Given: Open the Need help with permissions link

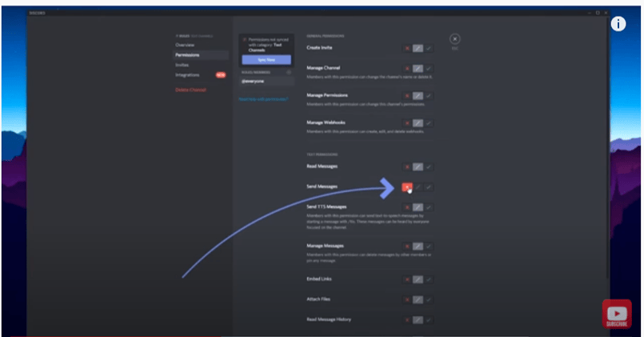Looking at the screenshot, I should tap(263, 99).
